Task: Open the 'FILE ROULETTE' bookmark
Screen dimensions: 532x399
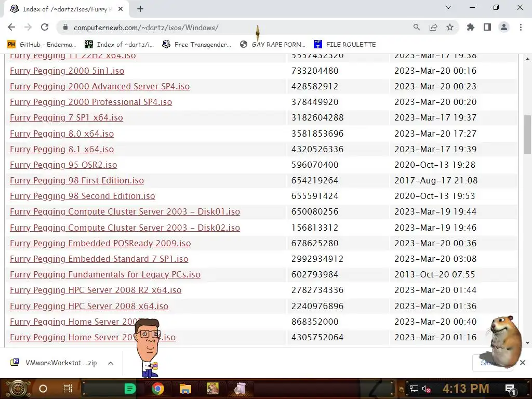Action: click(345, 45)
